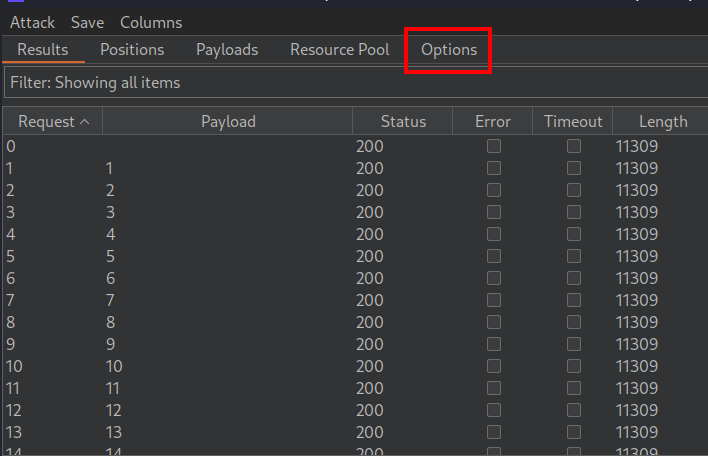Image resolution: width=708 pixels, height=456 pixels.
Task: Switch to the Results tab
Action: point(43,49)
